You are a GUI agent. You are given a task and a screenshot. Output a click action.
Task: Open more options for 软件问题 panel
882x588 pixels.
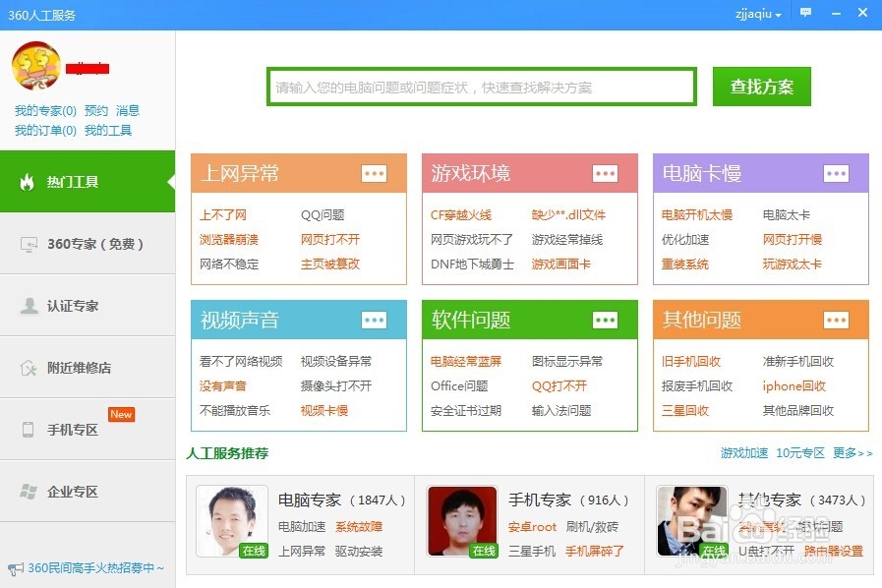(606, 321)
